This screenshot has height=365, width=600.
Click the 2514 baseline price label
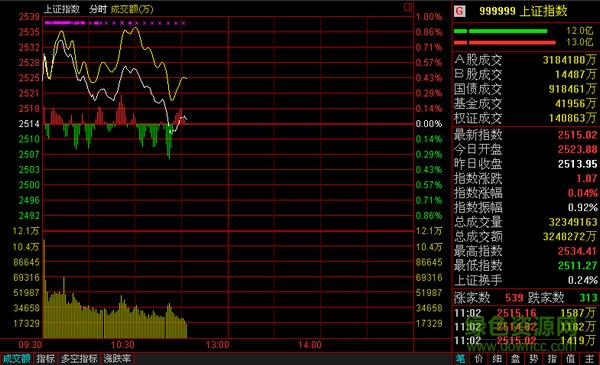click(x=29, y=124)
